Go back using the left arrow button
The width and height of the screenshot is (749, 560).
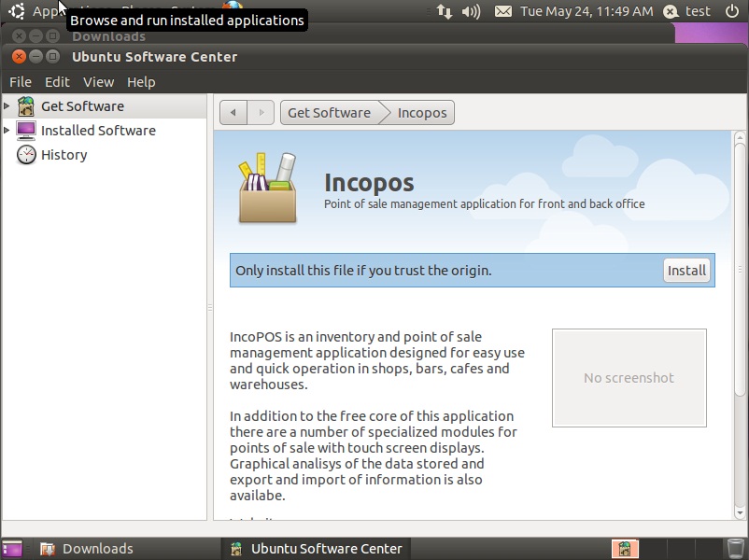tap(233, 113)
